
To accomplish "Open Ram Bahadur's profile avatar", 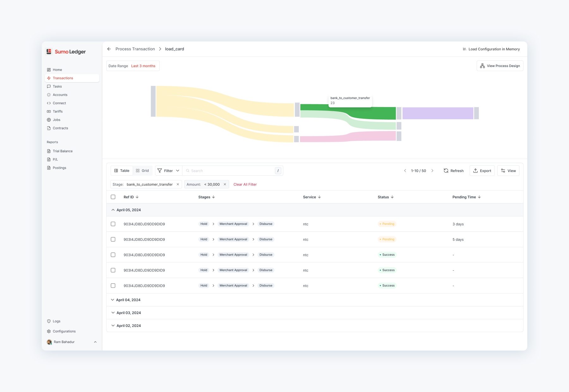I will tap(49, 342).
